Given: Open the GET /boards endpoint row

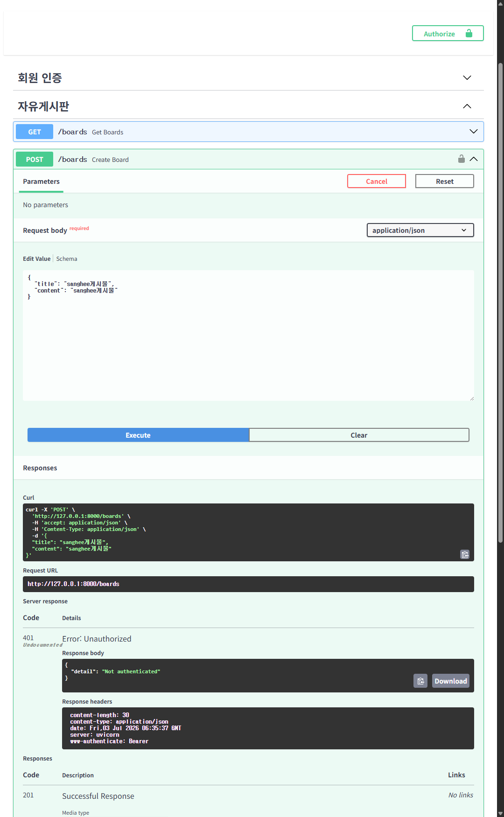Looking at the screenshot, I should [x=248, y=132].
